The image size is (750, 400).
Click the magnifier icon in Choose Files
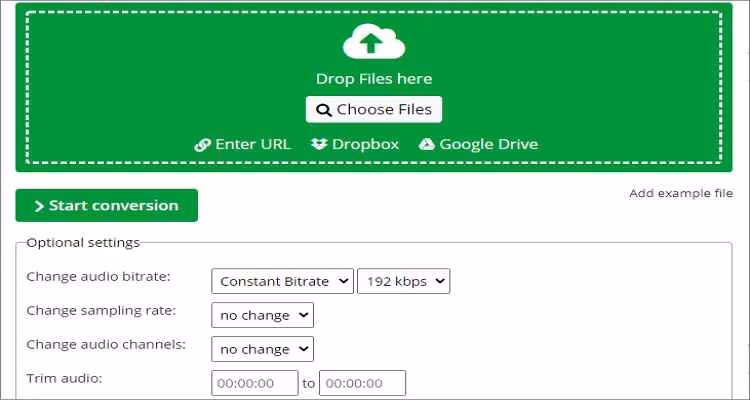coord(324,110)
